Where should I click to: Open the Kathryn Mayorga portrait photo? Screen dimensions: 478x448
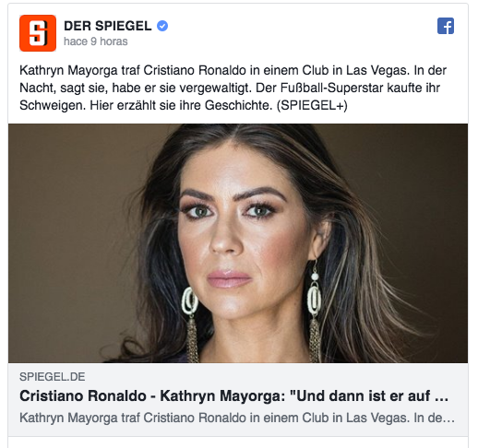[x=238, y=243]
